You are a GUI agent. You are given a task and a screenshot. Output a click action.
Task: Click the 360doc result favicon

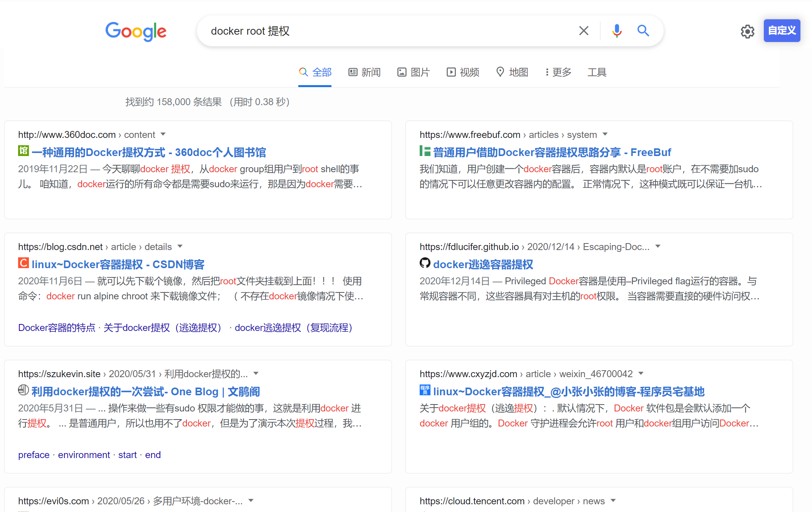click(24, 151)
